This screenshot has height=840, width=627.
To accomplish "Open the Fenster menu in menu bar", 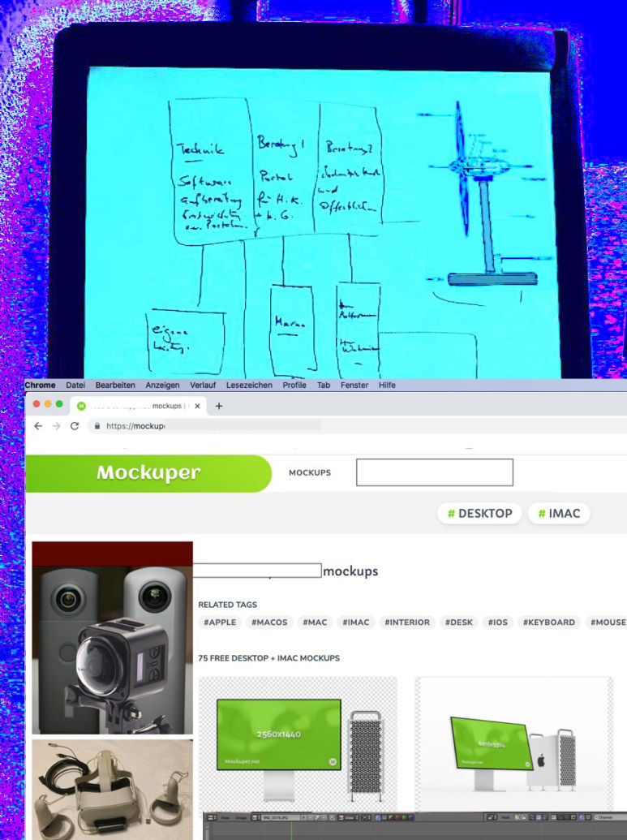I will (x=354, y=385).
